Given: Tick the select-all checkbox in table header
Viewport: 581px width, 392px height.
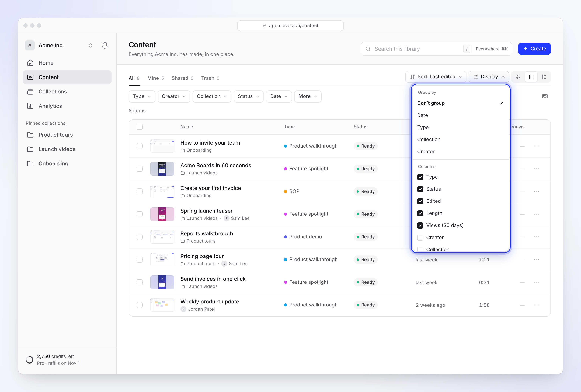Looking at the screenshot, I should tap(140, 127).
